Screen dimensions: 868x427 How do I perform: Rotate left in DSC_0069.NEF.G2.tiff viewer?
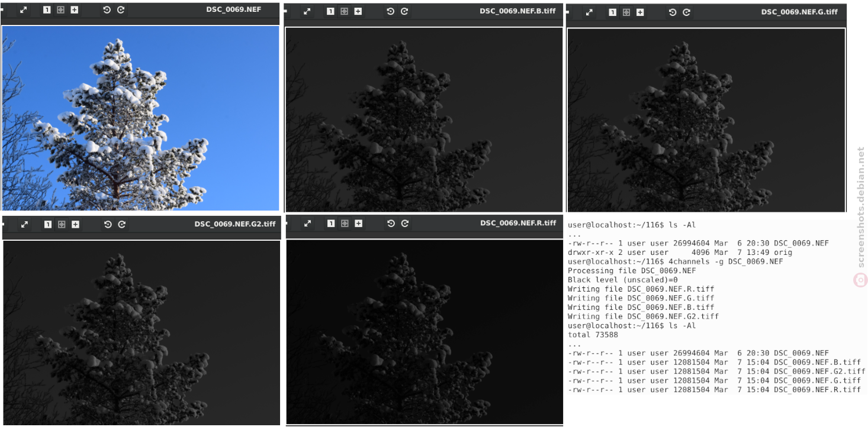click(108, 225)
